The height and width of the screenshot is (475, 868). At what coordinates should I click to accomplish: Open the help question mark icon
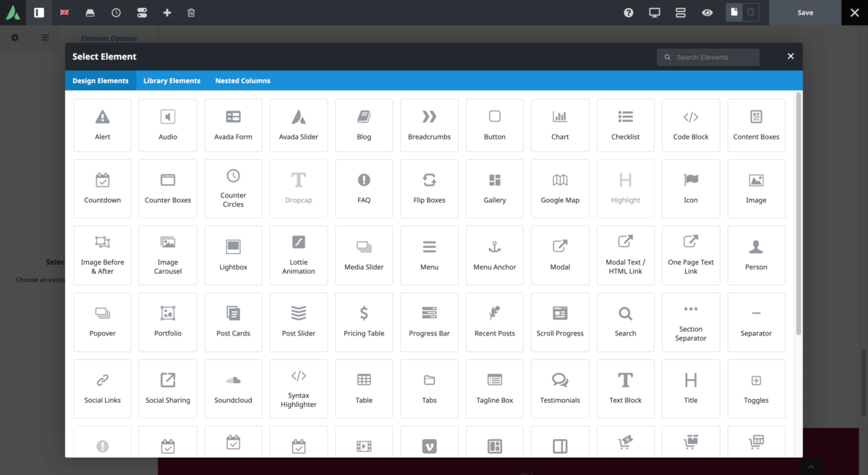pos(629,12)
